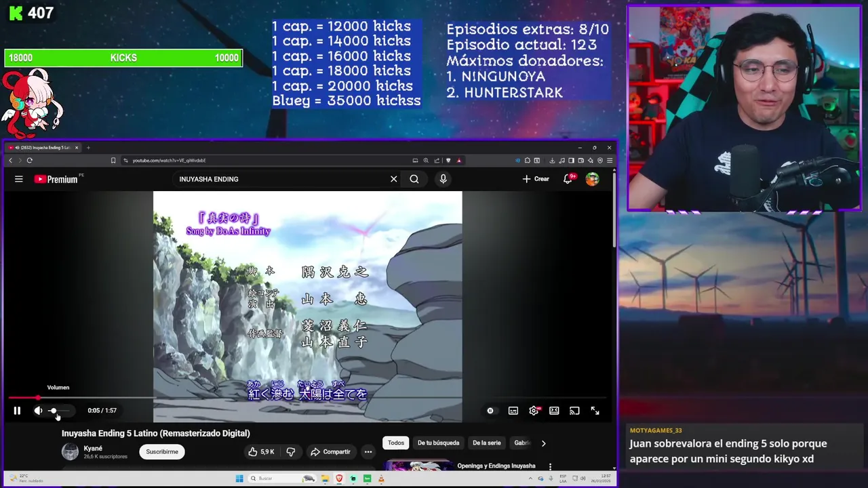Run the search with the magnifier button
The width and height of the screenshot is (868, 488).
(414, 179)
